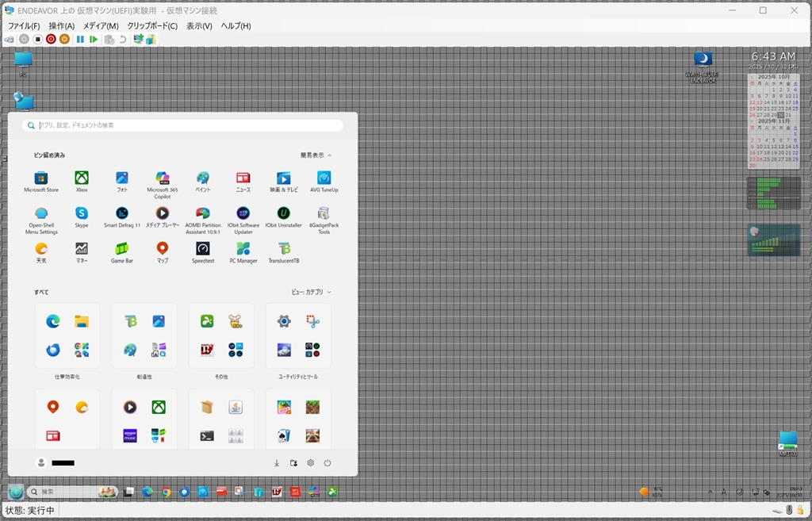Open Microsoft 365 Copilot
The image size is (812, 521).
[x=163, y=185]
